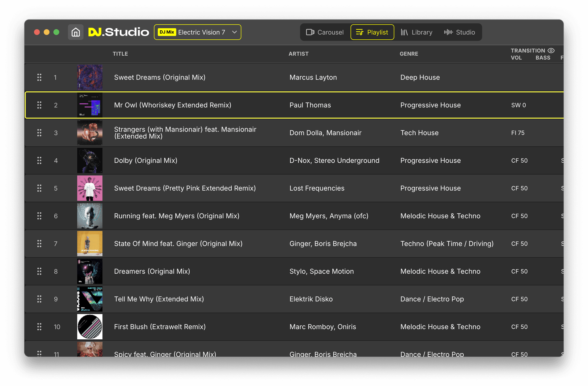The width and height of the screenshot is (588, 386).
Task: Select 'Mr Owl (Whoriskey Extended Remix)' title
Action: pos(173,105)
